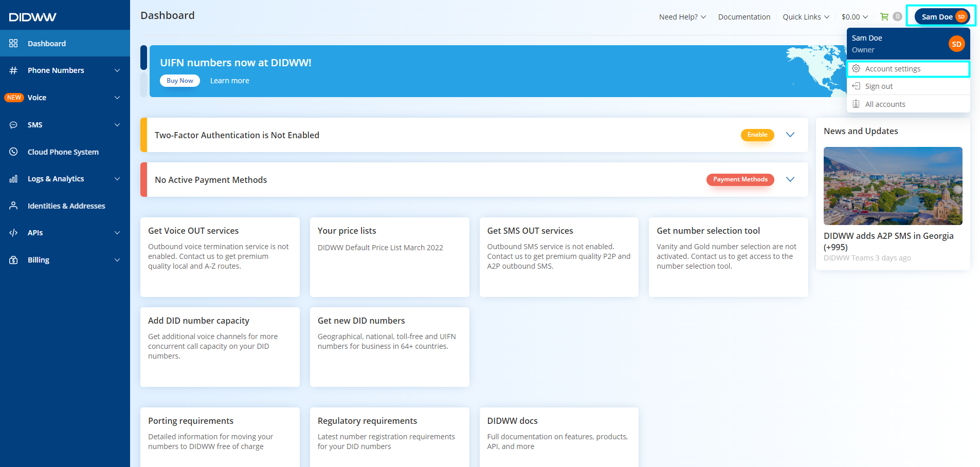Open the Documentation link
980x467 pixels.
(744, 17)
